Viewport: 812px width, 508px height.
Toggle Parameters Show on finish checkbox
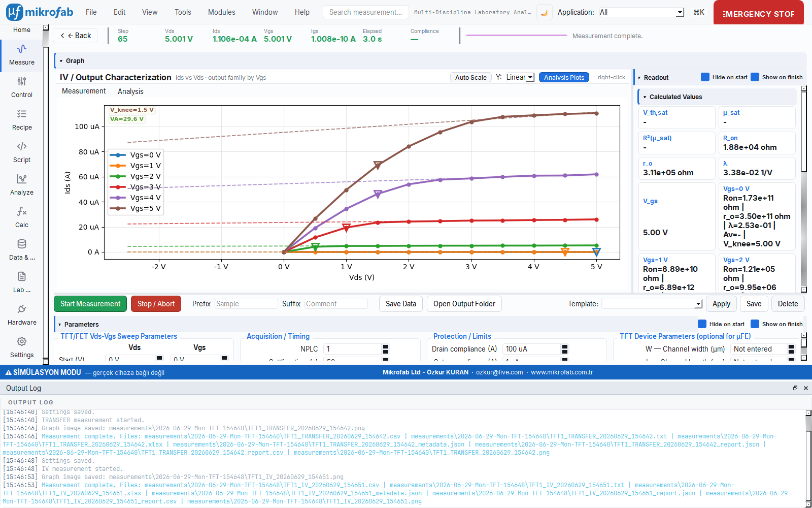pyautogui.click(x=755, y=324)
